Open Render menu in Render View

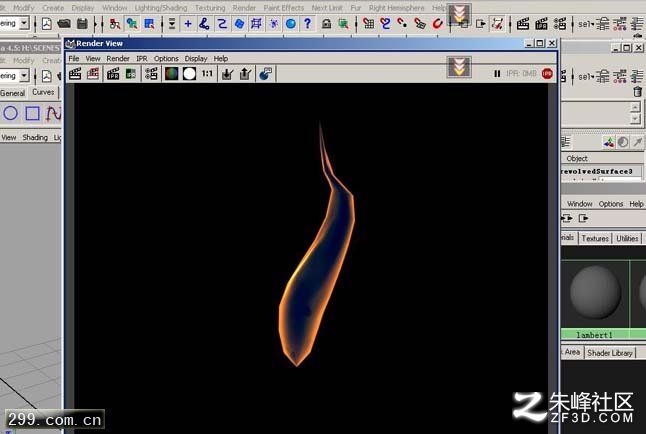click(118, 59)
